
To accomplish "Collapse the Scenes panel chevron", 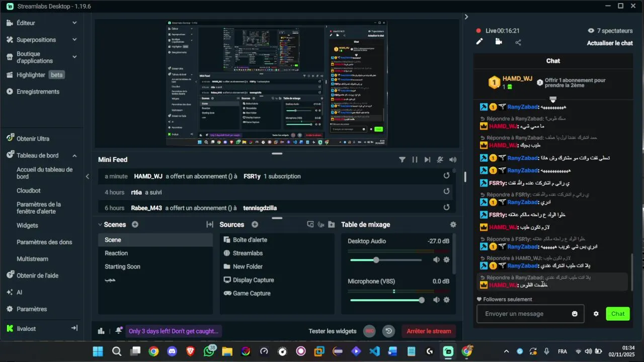I will (100, 225).
